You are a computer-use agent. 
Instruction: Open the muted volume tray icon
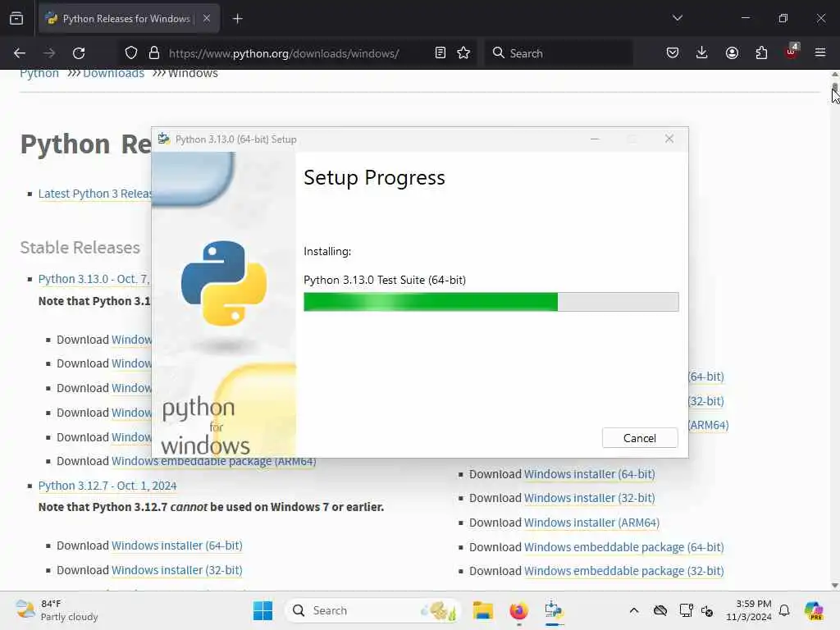pos(707,610)
